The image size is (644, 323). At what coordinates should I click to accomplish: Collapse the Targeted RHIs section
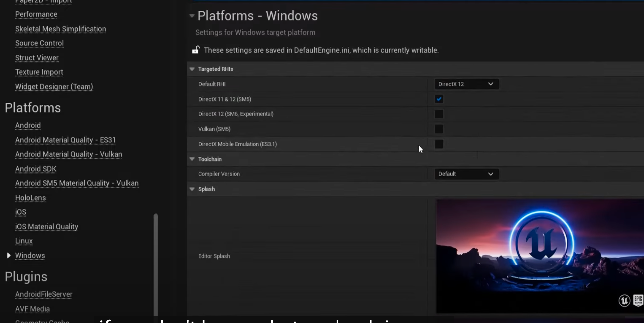click(x=192, y=69)
